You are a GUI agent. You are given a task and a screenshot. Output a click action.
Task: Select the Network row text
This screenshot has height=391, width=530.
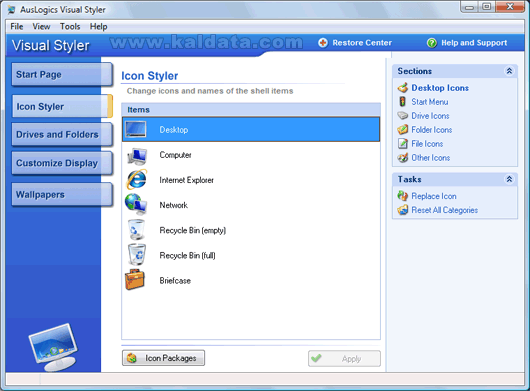[x=173, y=205]
